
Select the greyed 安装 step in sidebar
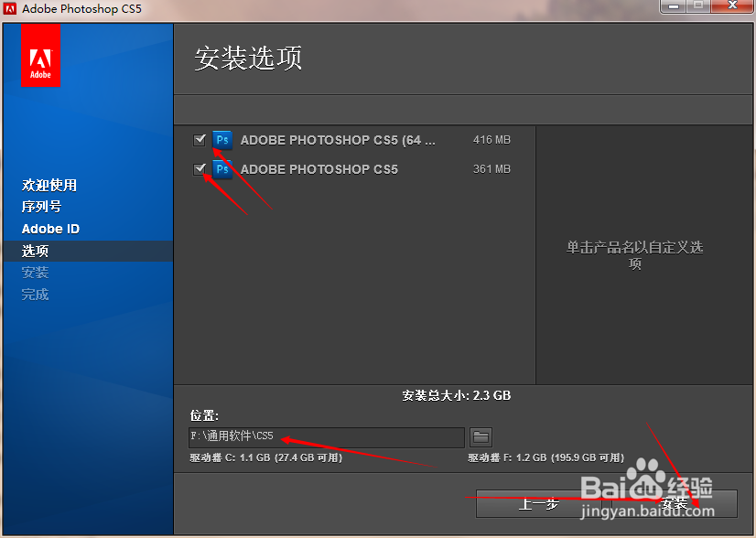point(35,273)
